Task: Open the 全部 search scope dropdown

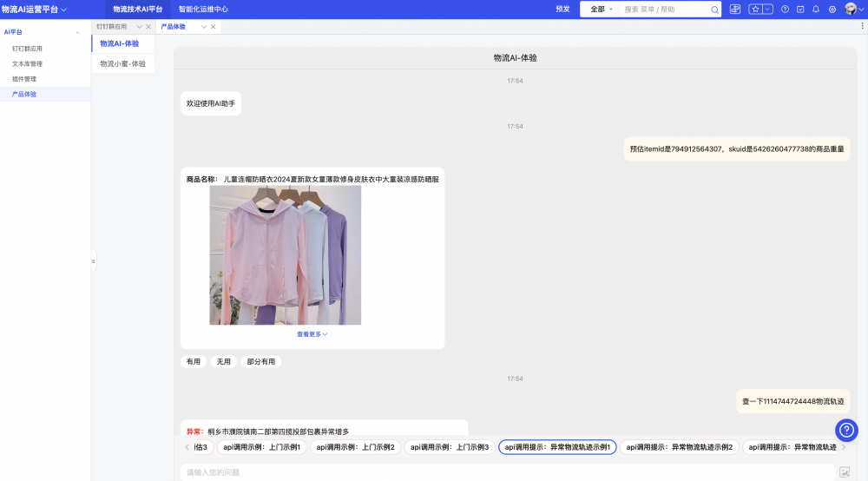Action: (599, 10)
